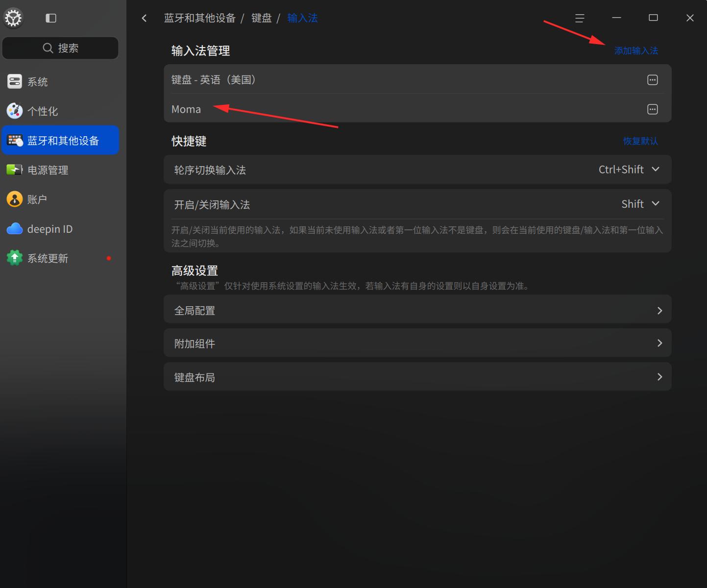707x588 pixels.
Task: Toggle the sidebar panel icon
Action: point(51,18)
